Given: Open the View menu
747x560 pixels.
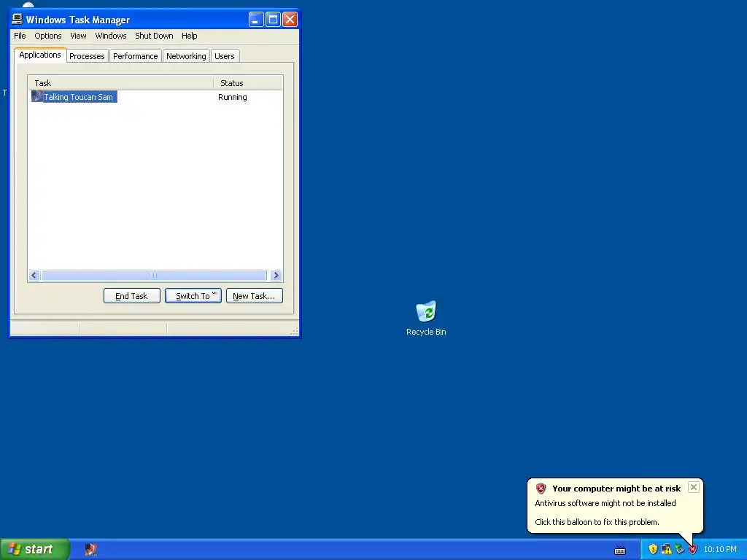Looking at the screenshot, I should [78, 36].
